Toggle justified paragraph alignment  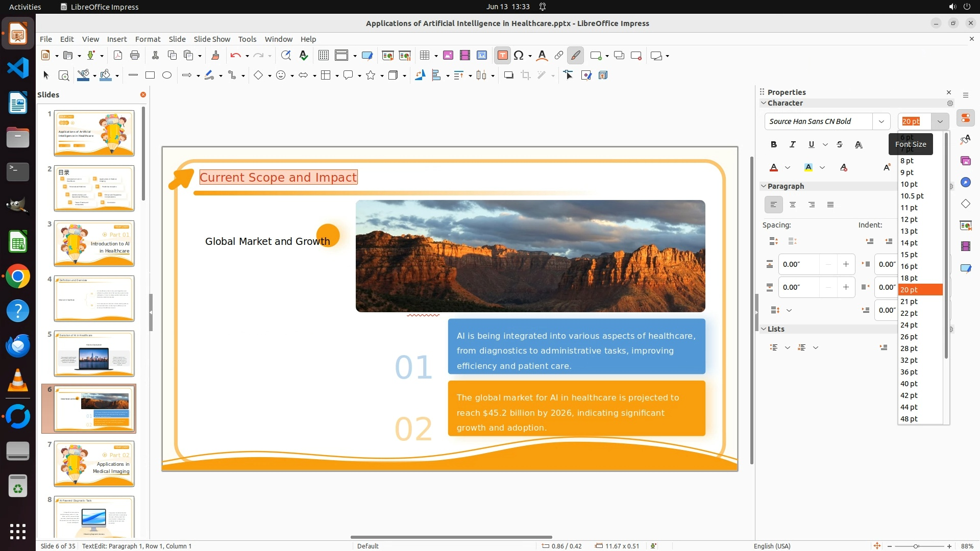pos(830,205)
